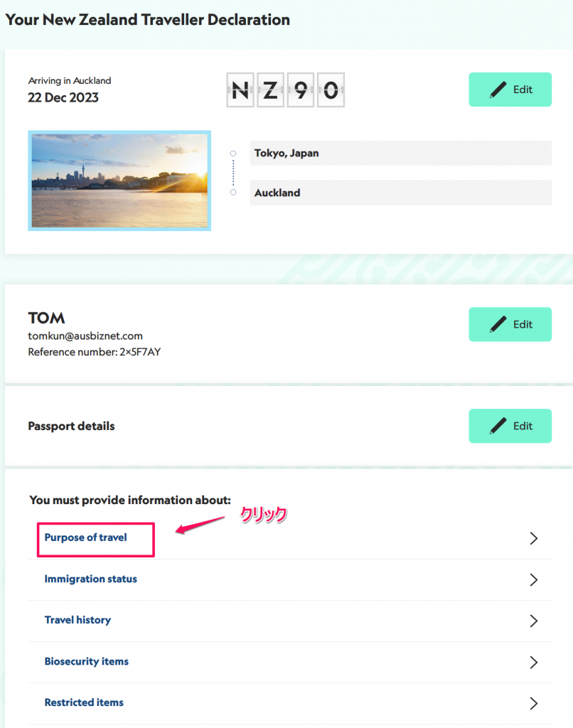Image resolution: width=573 pixels, height=728 pixels.
Task: Click the NZ90 flight number display
Action: tap(286, 90)
